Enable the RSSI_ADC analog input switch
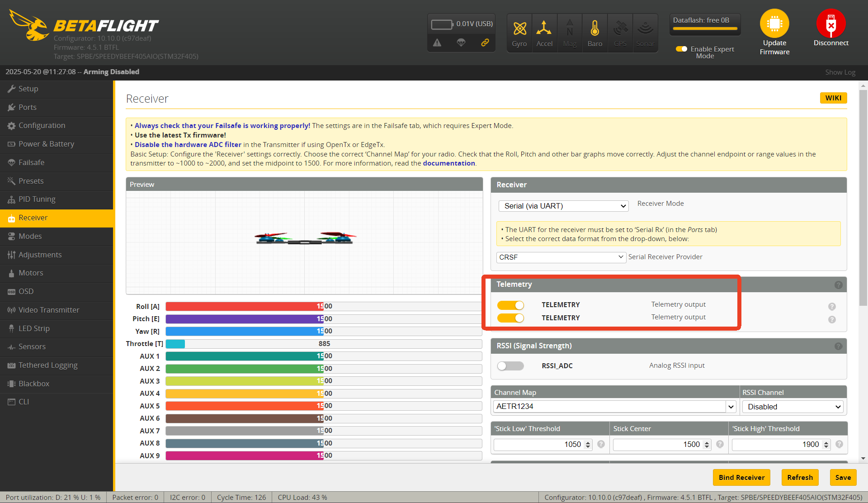868x503 pixels. pos(510,366)
